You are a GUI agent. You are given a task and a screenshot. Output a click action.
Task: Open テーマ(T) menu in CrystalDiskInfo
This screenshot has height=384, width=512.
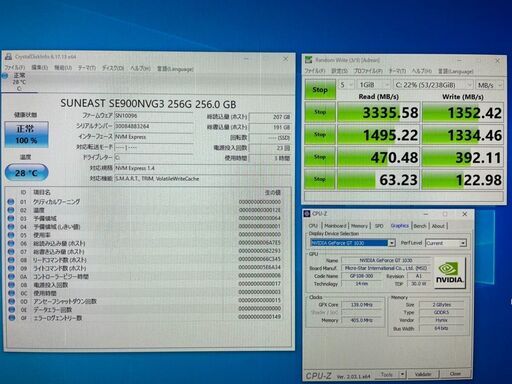coord(87,68)
